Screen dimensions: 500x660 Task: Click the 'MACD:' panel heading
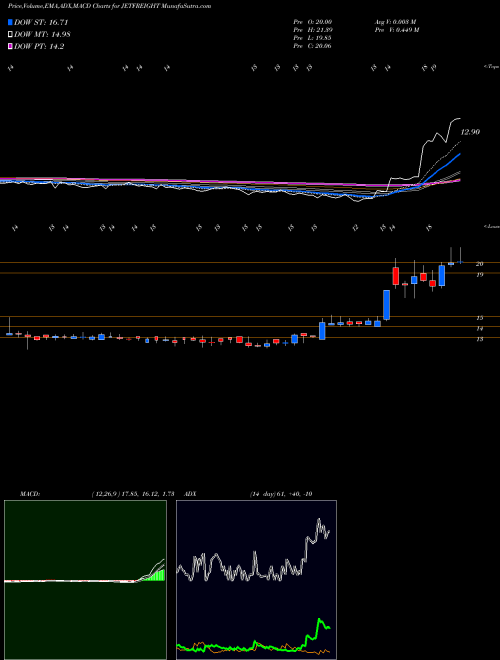pos(29,494)
